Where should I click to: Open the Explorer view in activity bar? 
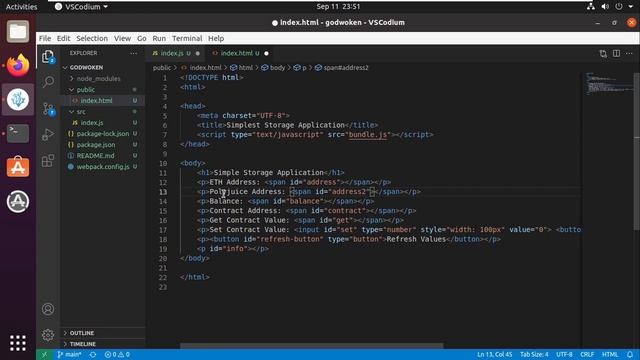[x=48, y=56]
